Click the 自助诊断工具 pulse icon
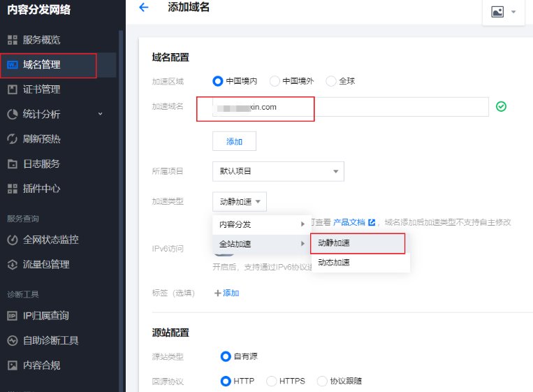The image size is (533, 392). pyautogui.click(x=13, y=340)
